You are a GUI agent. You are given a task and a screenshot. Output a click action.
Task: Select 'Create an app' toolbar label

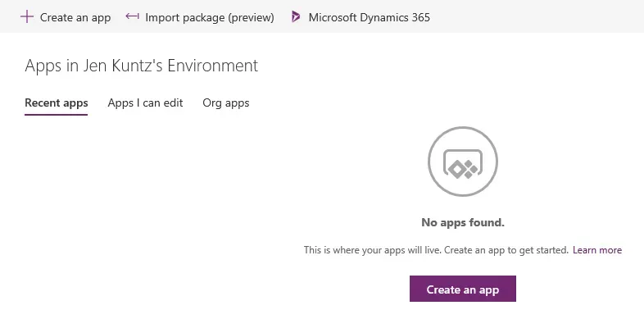(75, 18)
